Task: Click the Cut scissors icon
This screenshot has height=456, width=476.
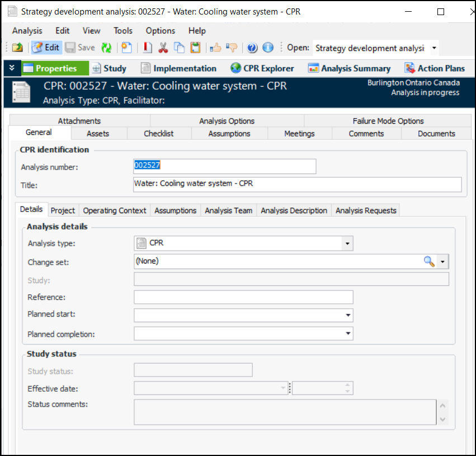Action: tap(163, 48)
